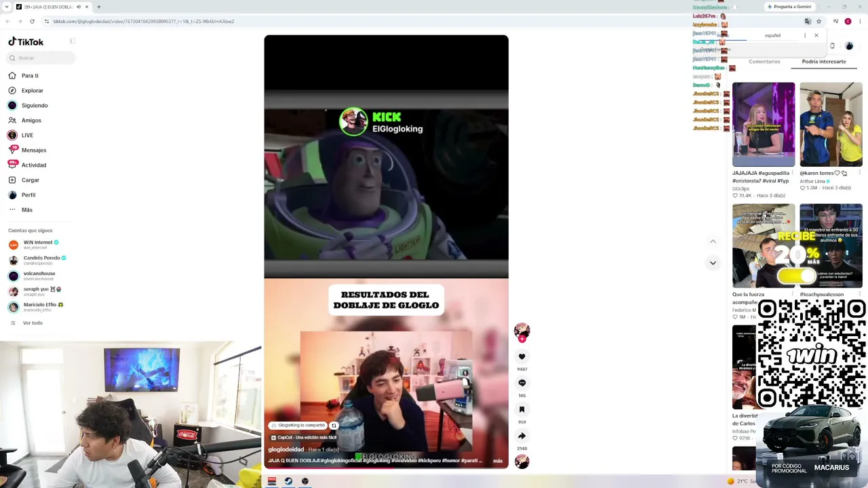This screenshot has height=488, width=868.
Task: Share the video with the arrow icon
Action: click(x=521, y=436)
